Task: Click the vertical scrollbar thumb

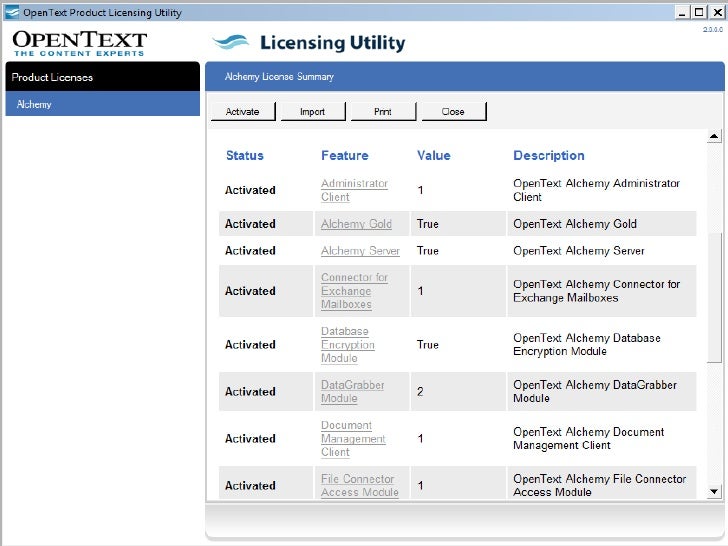Action: click(x=714, y=297)
